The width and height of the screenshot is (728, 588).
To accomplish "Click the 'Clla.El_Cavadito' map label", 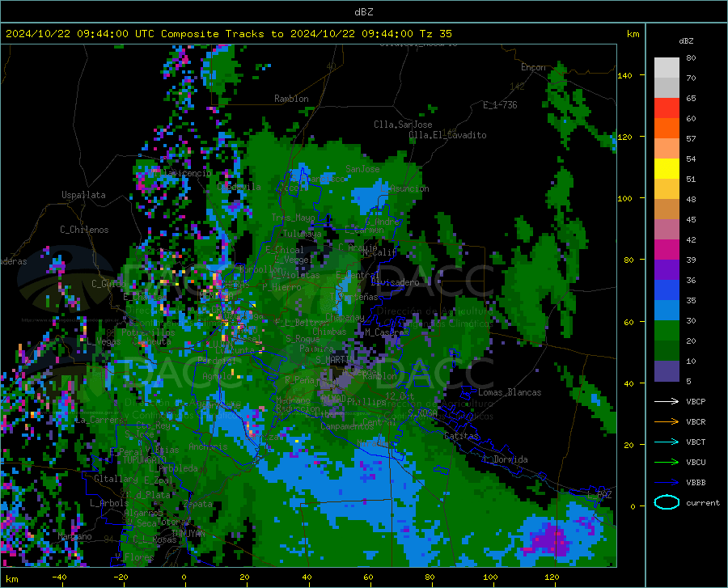I will coord(447,135).
